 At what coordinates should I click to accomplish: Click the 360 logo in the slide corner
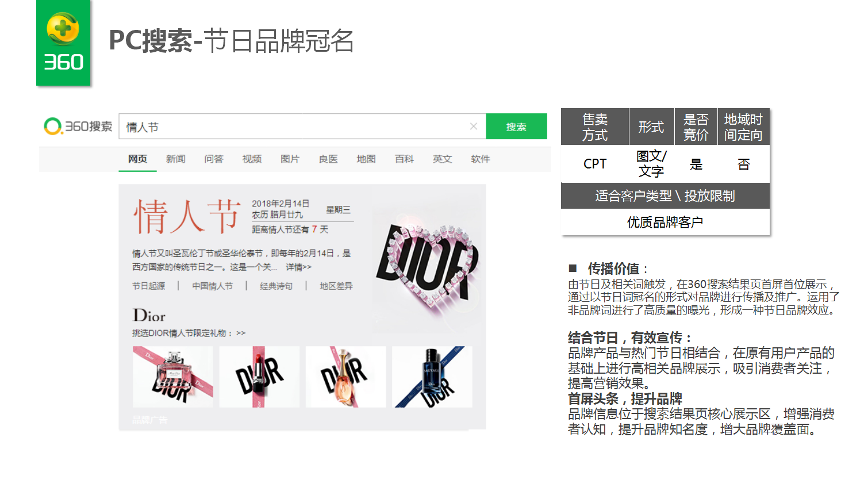[x=63, y=43]
